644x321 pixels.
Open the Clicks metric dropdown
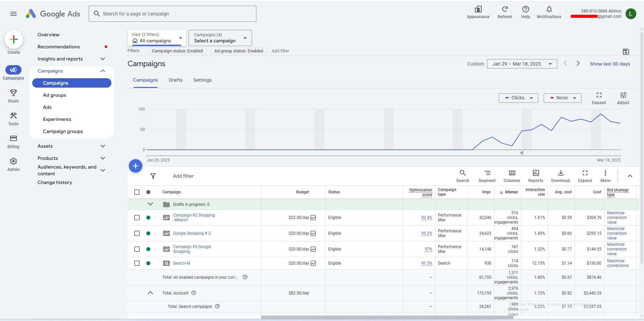pos(518,98)
